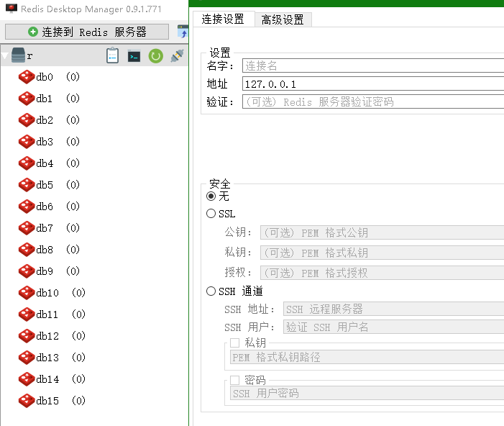504x426 pixels.
Task: Click the SSH 地址 remote server field
Action: point(393,309)
